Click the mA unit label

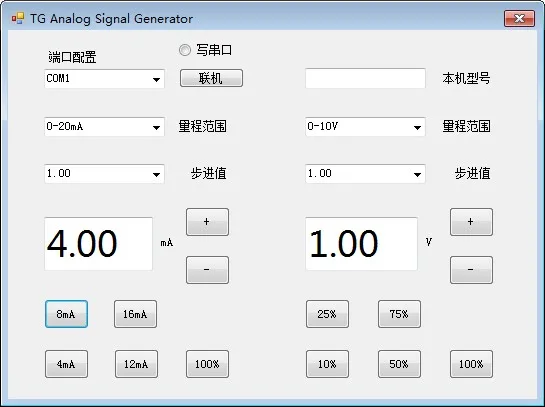pyautogui.click(x=167, y=243)
